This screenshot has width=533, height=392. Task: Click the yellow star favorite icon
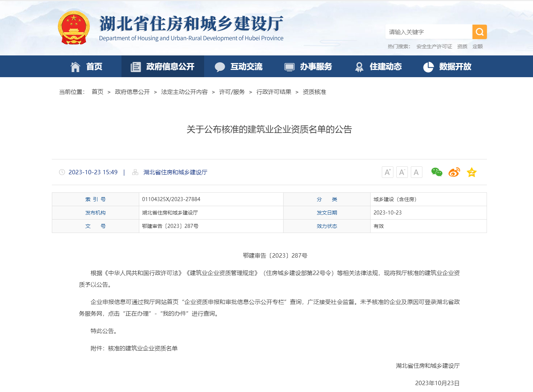472,172
